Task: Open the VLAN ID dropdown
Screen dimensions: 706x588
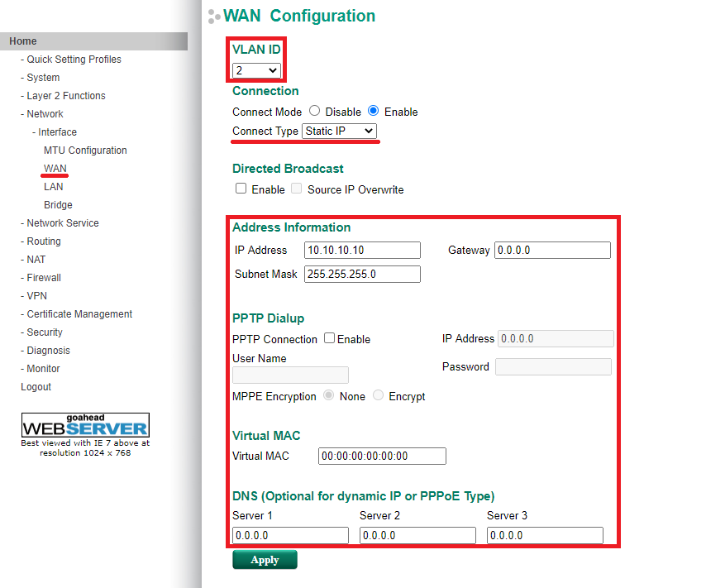Action: click(256, 70)
